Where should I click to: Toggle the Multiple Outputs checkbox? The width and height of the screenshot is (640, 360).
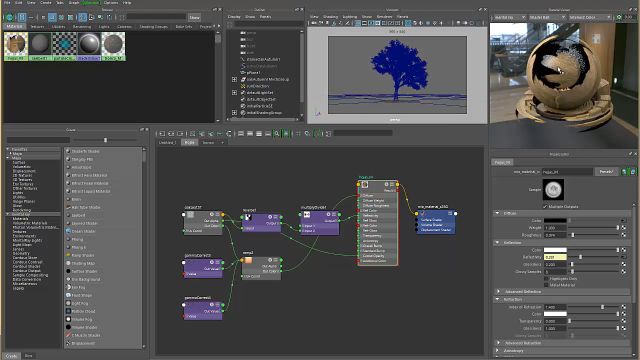(545, 207)
